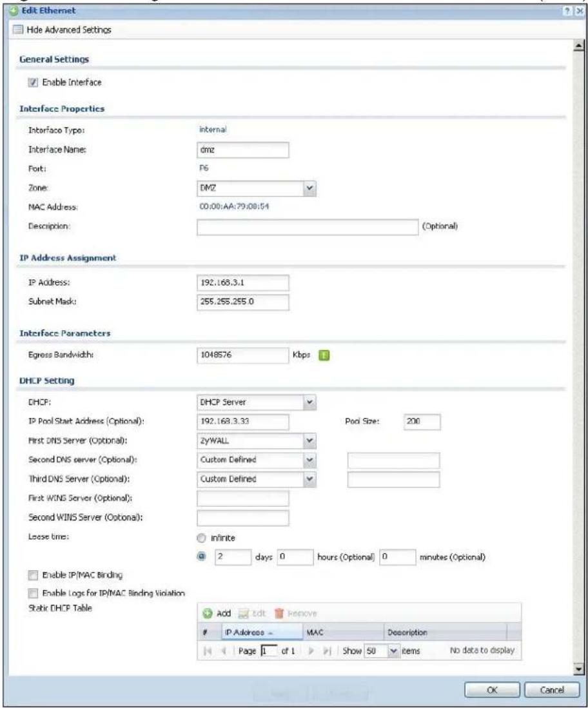Image resolution: width=588 pixels, height=708 pixels.
Task: Click the Subnet Mask field
Action: 243,302
